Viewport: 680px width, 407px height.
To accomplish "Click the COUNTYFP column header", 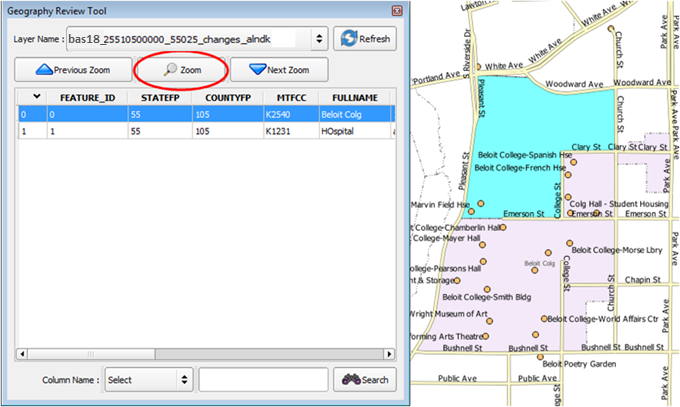I will 222,98.
